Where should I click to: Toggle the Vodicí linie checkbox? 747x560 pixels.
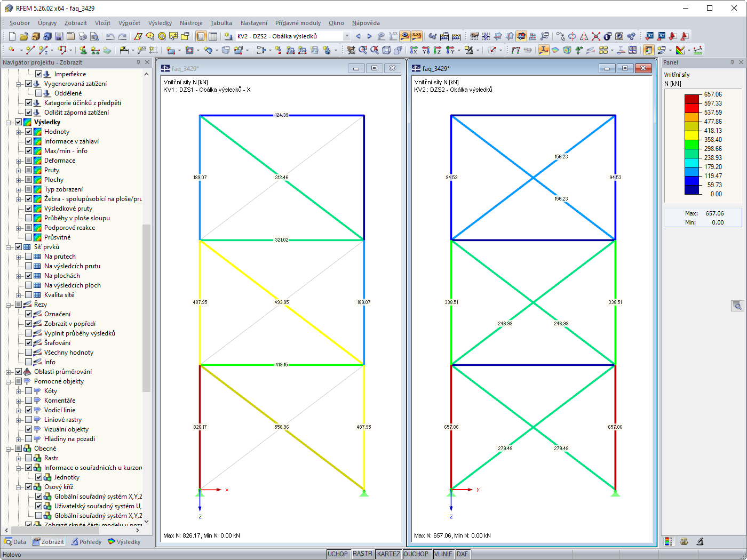(29, 410)
